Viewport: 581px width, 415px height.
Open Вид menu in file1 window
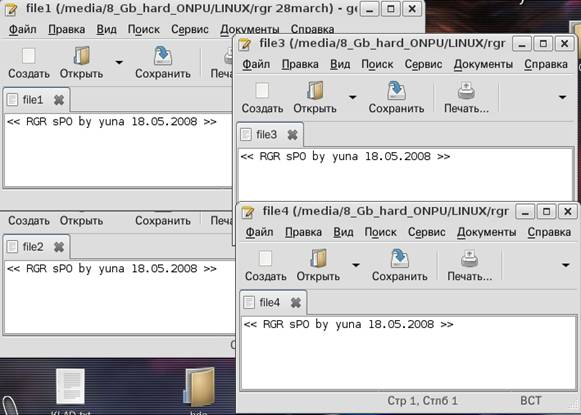(106, 30)
